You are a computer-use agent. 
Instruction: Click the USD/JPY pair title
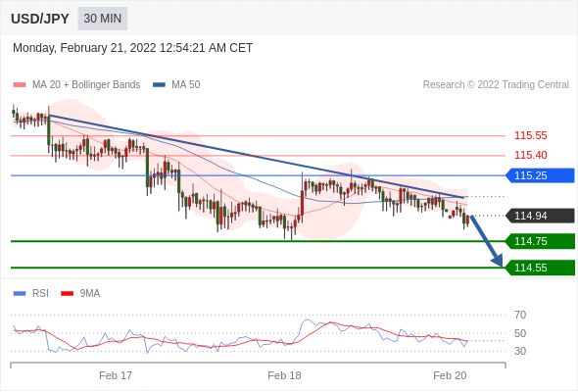[x=40, y=19]
